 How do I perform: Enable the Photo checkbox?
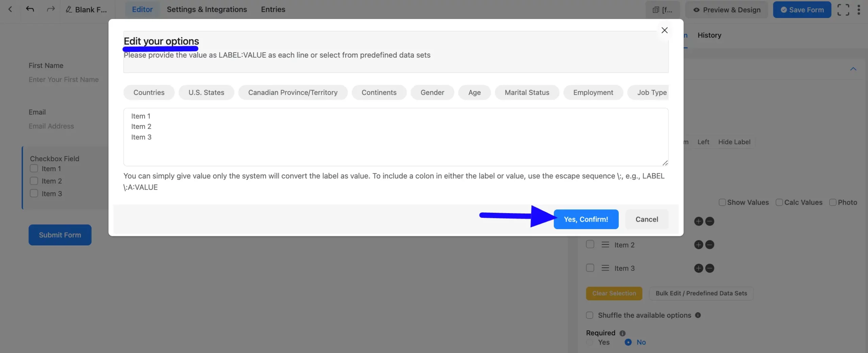(x=833, y=202)
